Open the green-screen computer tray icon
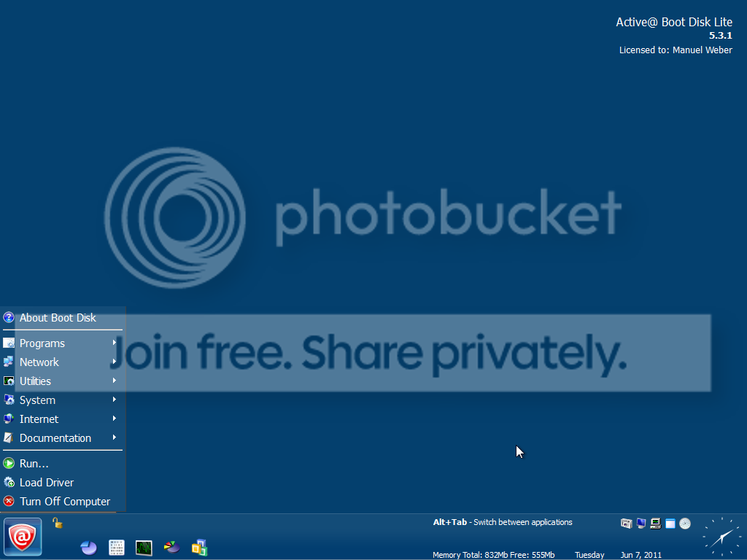This screenshot has height=560, width=747. (655, 524)
